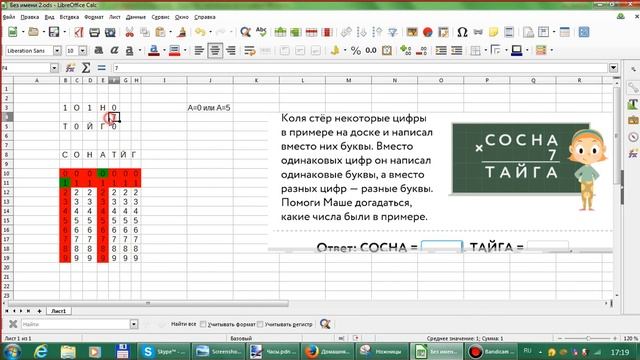Click the Find All button
The width and height of the screenshot is (640, 360).
(x=183, y=324)
